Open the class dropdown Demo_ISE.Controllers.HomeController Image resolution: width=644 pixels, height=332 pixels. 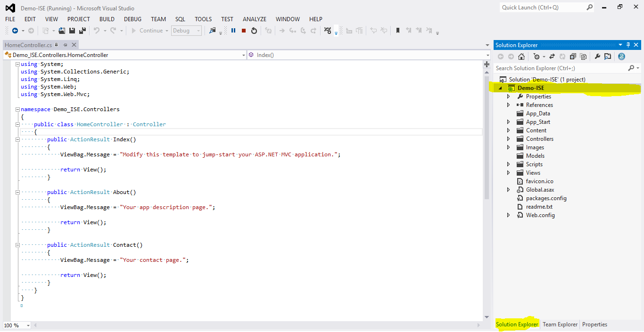pyautogui.click(x=124, y=55)
